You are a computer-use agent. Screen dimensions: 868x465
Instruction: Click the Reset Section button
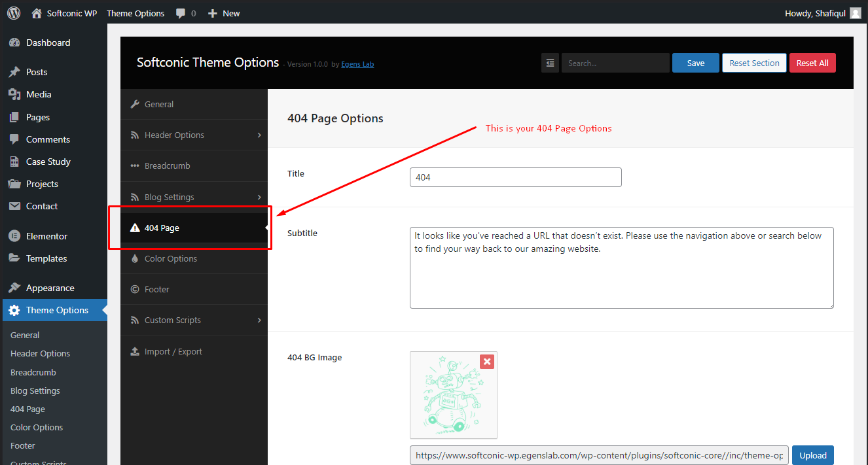[754, 63]
